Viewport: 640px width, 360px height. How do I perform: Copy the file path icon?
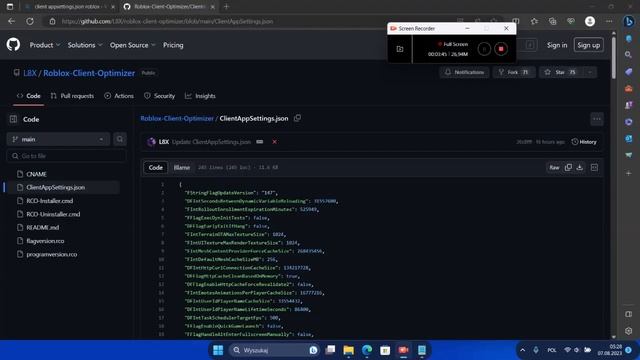pyautogui.click(x=298, y=118)
